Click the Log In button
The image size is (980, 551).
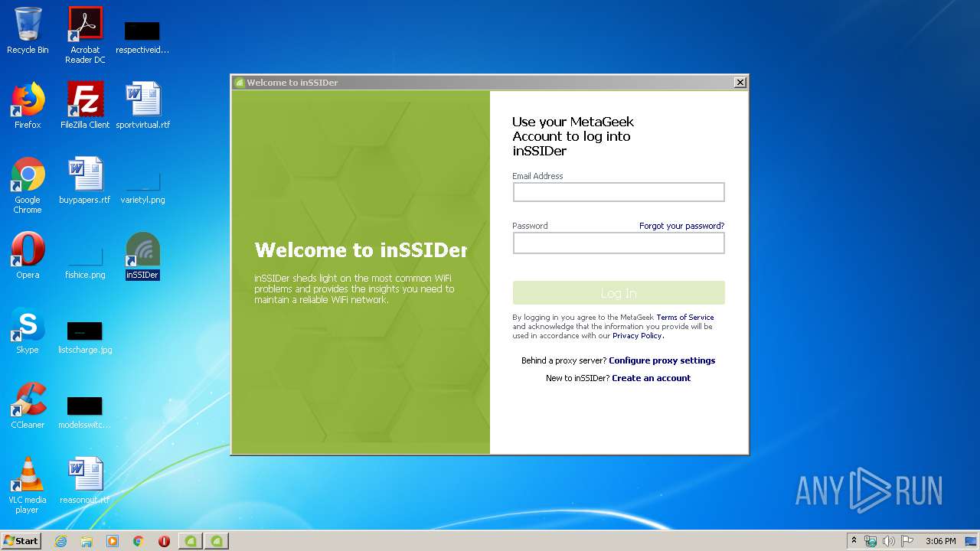point(619,293)
